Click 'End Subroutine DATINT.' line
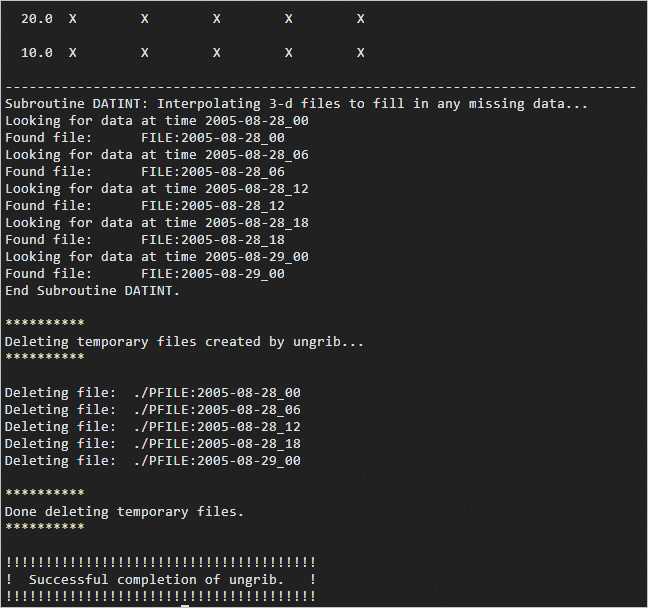Screen dimensions: 648x608 [92, 291]
